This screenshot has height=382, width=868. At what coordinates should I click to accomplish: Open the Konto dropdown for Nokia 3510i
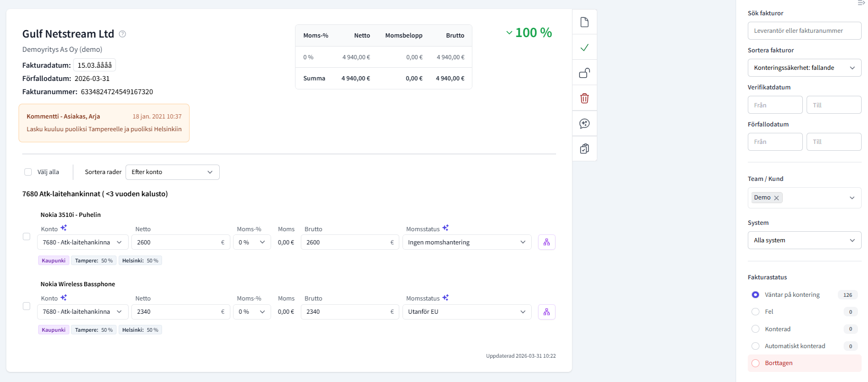pyautogui.click(x=82, y=242)
